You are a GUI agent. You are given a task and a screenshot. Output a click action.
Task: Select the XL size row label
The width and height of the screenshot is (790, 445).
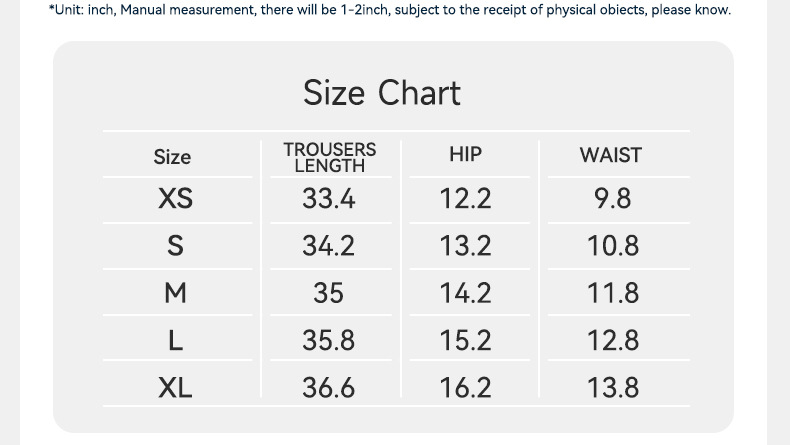coord(175,387)
